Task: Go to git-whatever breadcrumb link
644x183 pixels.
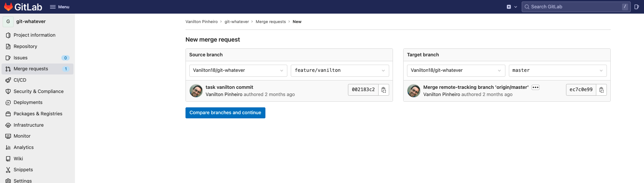Action: click(x=237, y=22)
